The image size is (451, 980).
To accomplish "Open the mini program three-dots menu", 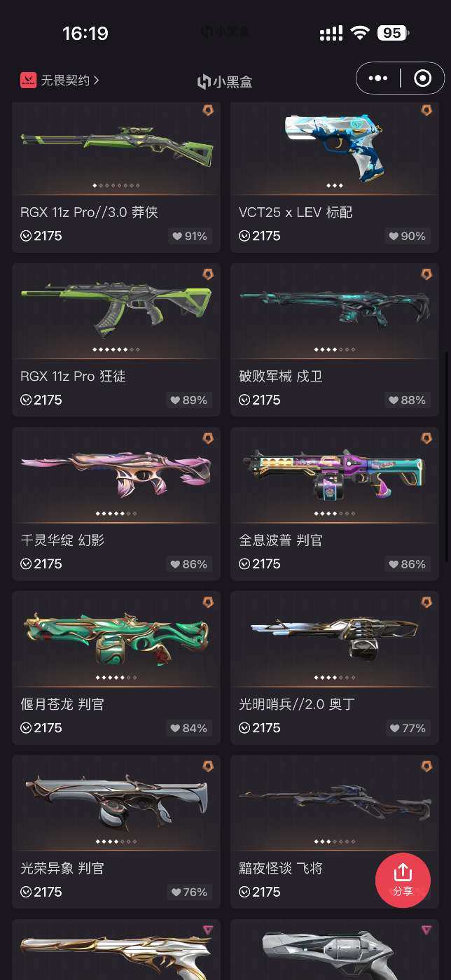I will [x=378, y=78].
